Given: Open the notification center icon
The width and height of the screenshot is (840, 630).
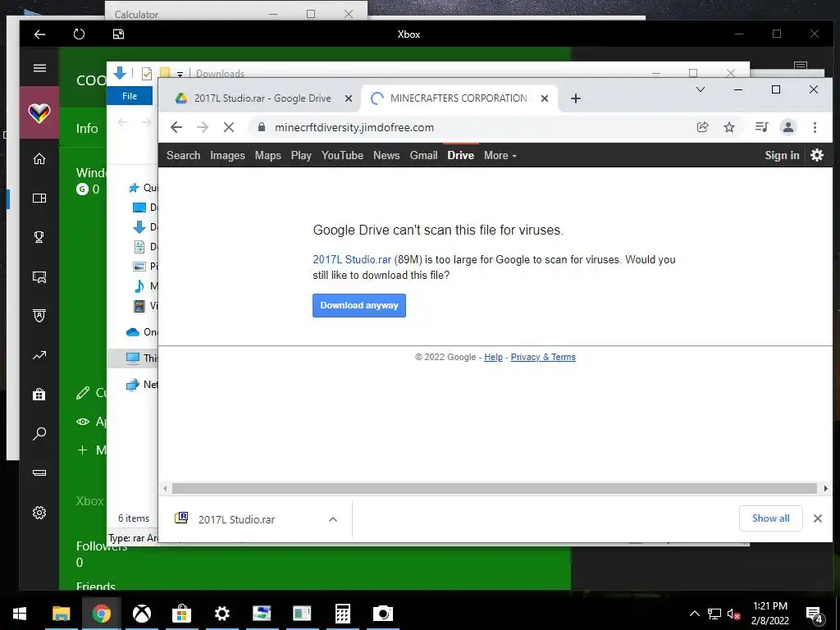Looking at the screenshot, I should point(815,614).
